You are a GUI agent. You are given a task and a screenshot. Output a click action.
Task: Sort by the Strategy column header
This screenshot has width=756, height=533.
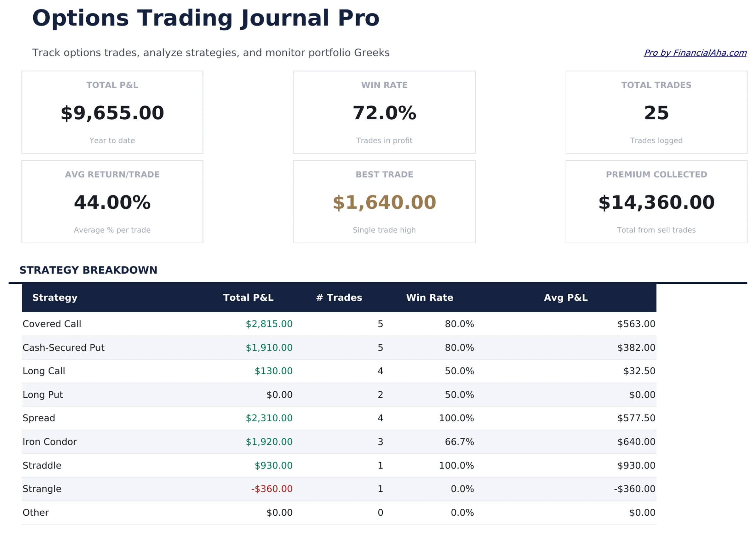click(55, 297)
